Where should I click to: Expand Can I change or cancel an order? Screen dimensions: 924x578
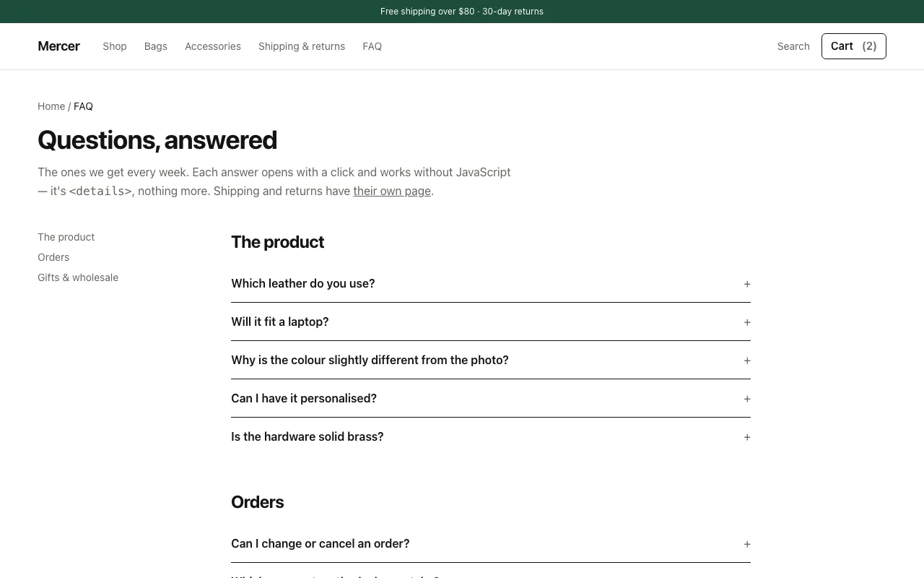[x=491, y=543]
